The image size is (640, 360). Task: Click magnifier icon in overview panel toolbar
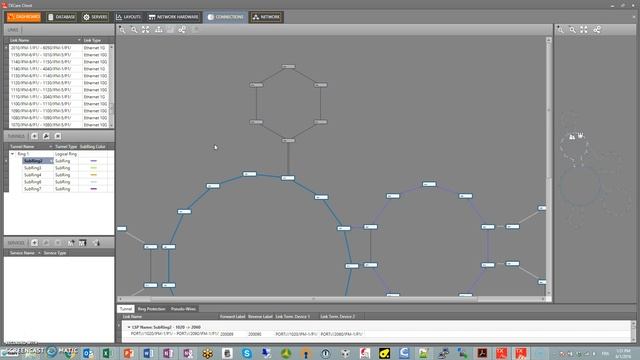[x=572, y=29]
